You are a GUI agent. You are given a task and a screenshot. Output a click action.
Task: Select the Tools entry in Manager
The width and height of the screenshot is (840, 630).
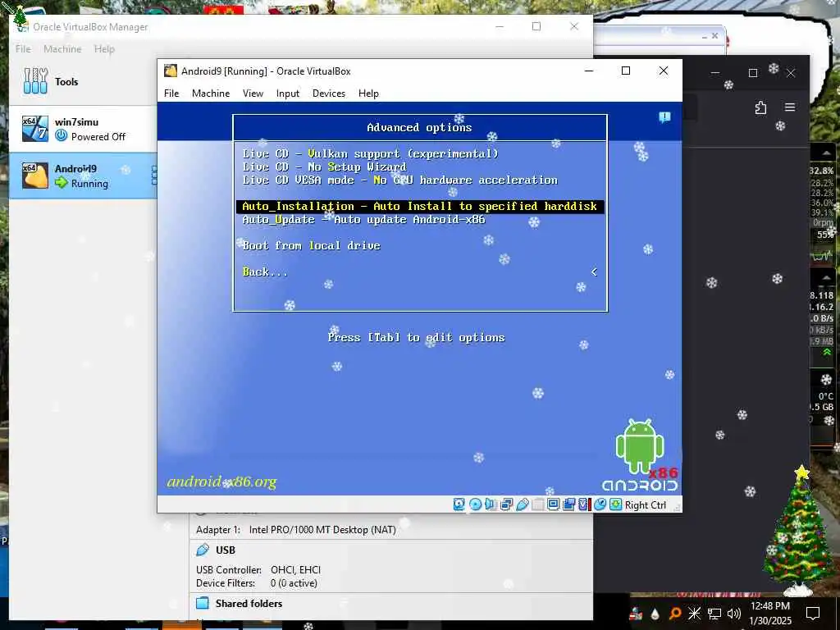pyautogui.click(x=83, y=81)
